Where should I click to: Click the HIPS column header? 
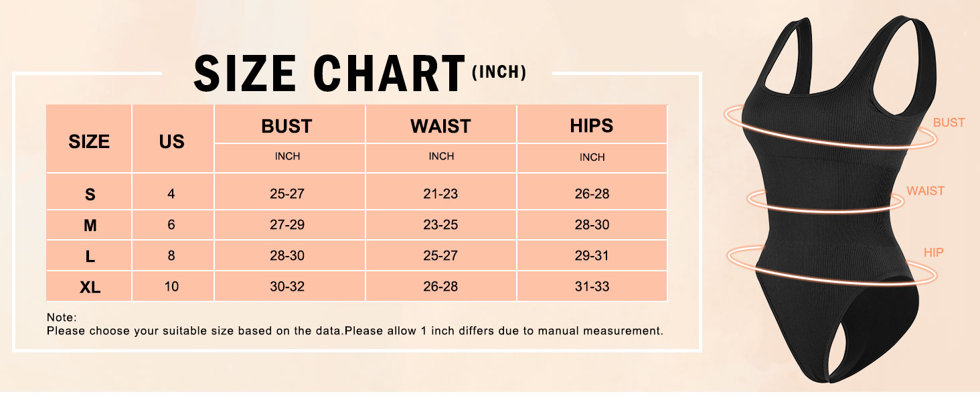[x=592, y=125]
